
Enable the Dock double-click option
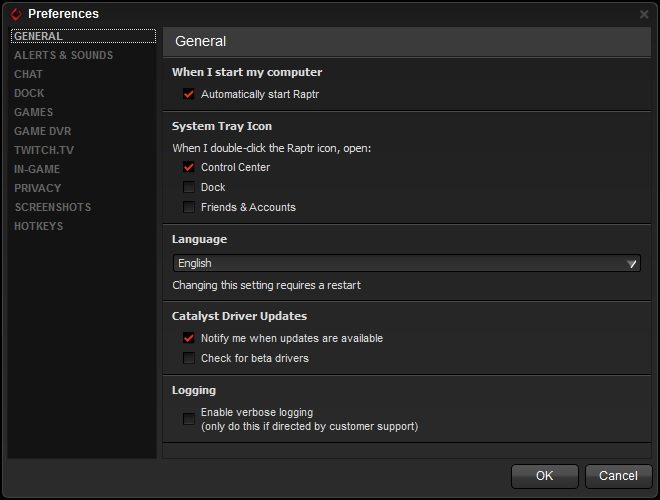point(189,187)
